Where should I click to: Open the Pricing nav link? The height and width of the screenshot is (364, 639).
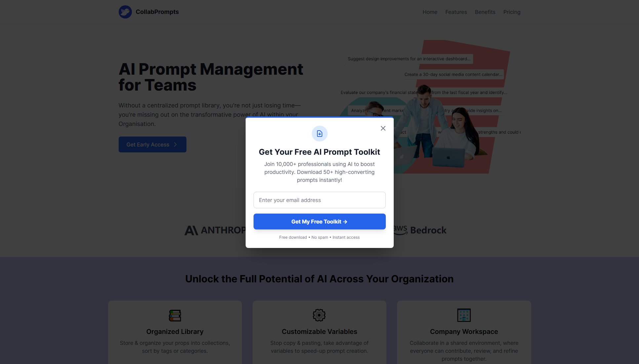tap(512, 12)
